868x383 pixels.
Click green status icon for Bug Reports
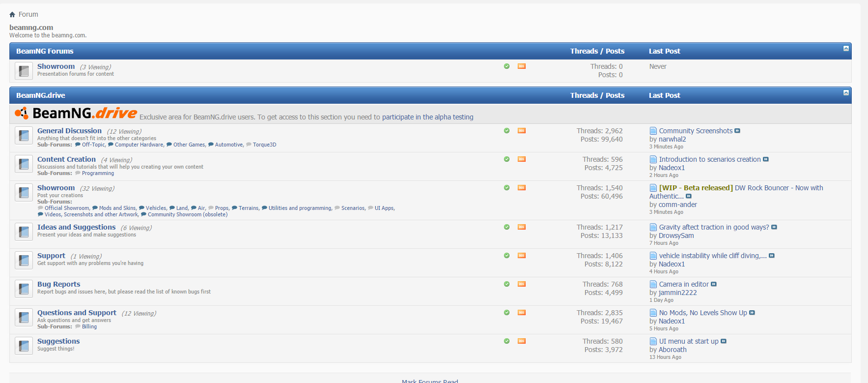coord(506,284)
